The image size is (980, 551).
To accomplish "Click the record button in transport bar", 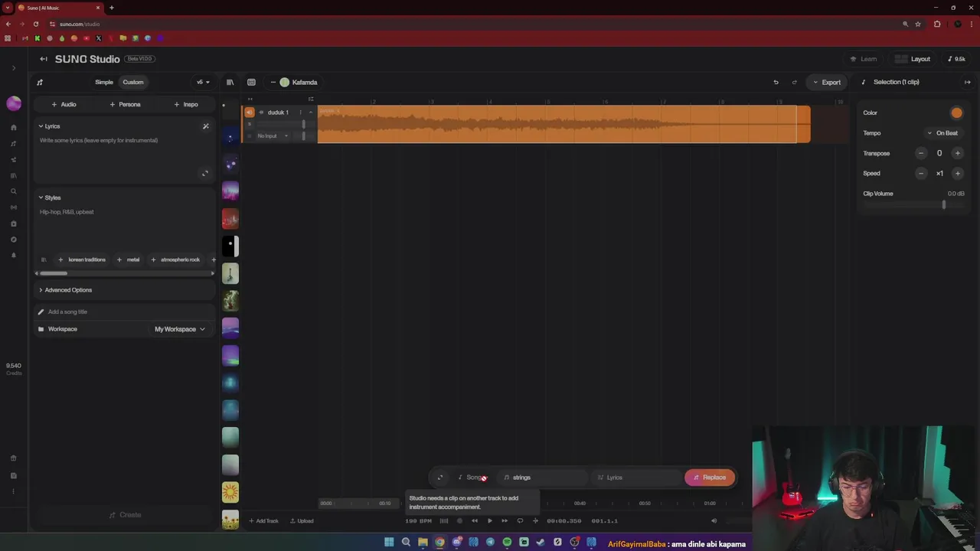I will 459,521.
